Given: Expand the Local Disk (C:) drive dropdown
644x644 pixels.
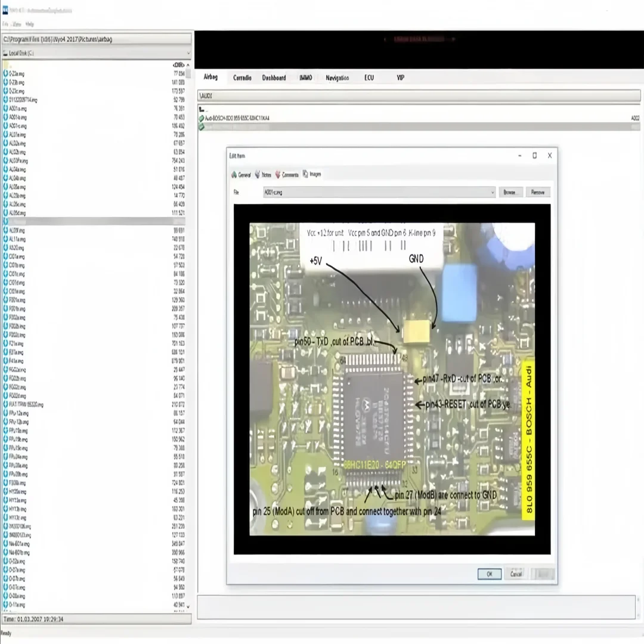Looking at the screenshot, I should (187, 53).
